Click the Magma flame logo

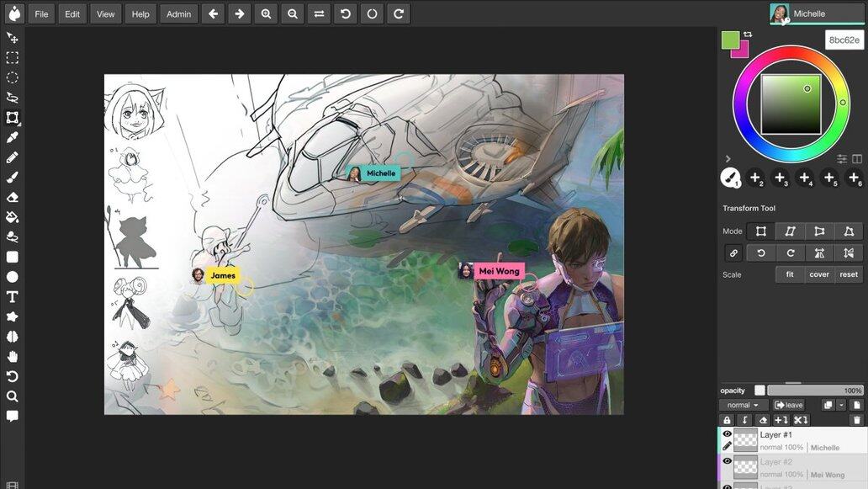pos(14,13)
